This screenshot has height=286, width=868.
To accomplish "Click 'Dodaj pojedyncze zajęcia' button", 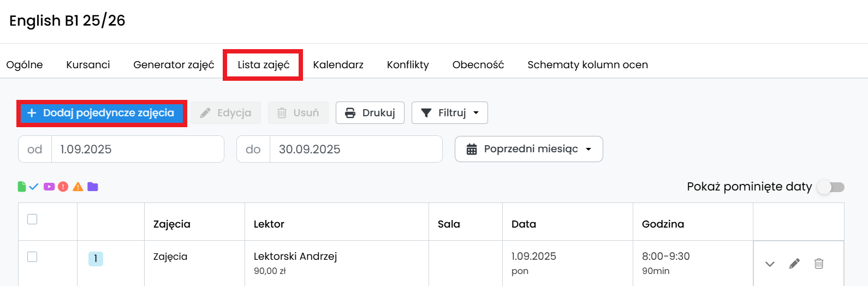I will click(x=102, y=113).
